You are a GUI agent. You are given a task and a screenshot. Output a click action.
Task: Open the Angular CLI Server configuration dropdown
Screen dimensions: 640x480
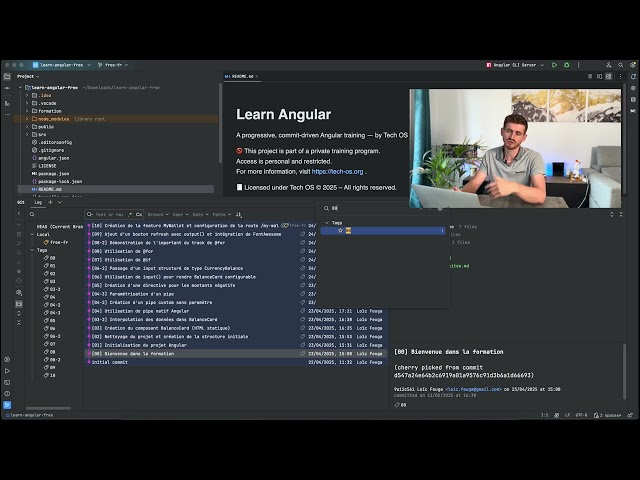click(515, 65)
